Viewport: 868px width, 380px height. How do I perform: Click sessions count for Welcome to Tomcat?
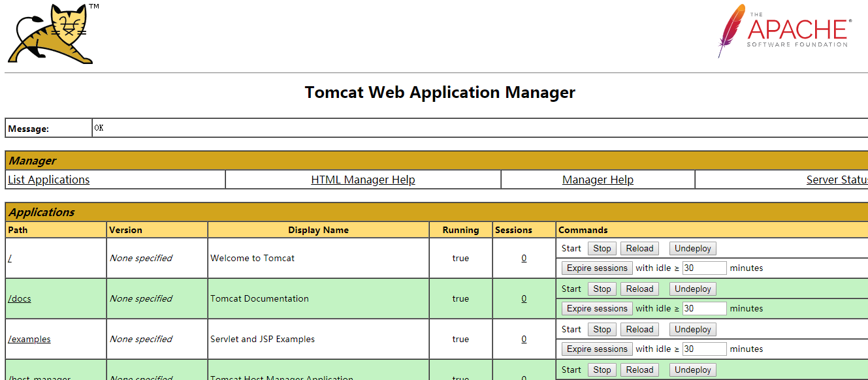click(x=524, y=258)
